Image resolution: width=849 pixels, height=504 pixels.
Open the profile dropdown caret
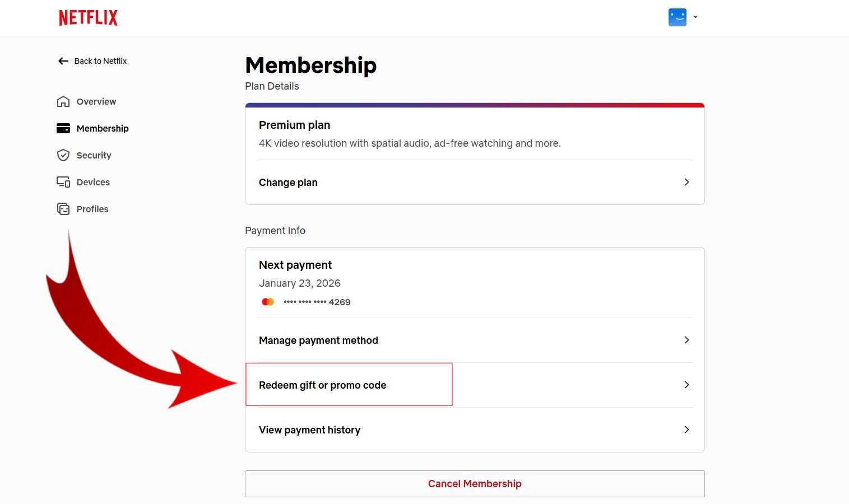(695, 17)
